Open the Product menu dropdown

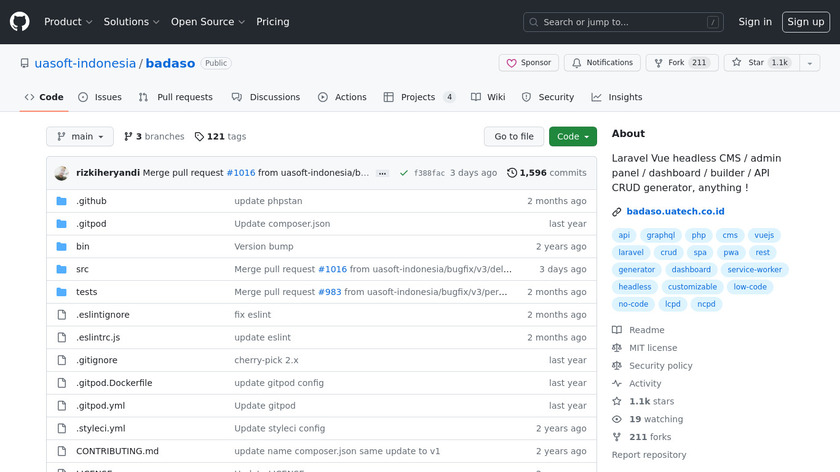point(68,22)
